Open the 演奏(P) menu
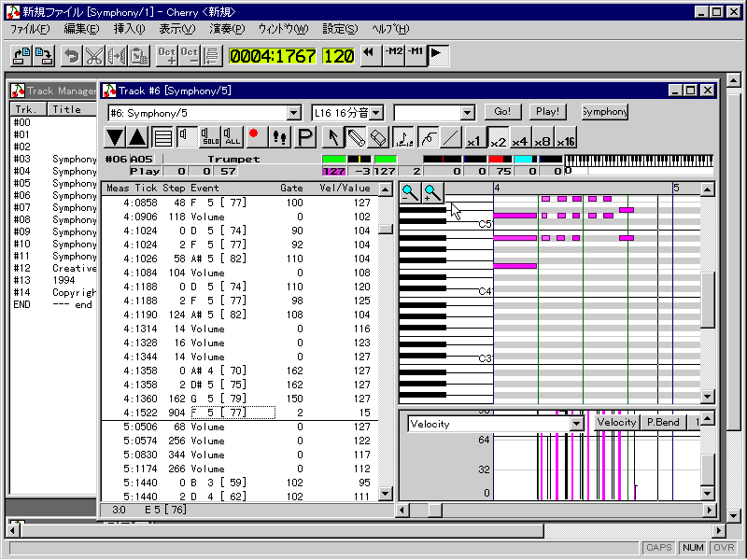The image size is (747, 560). pyautogui.click(x=227, y=29)
